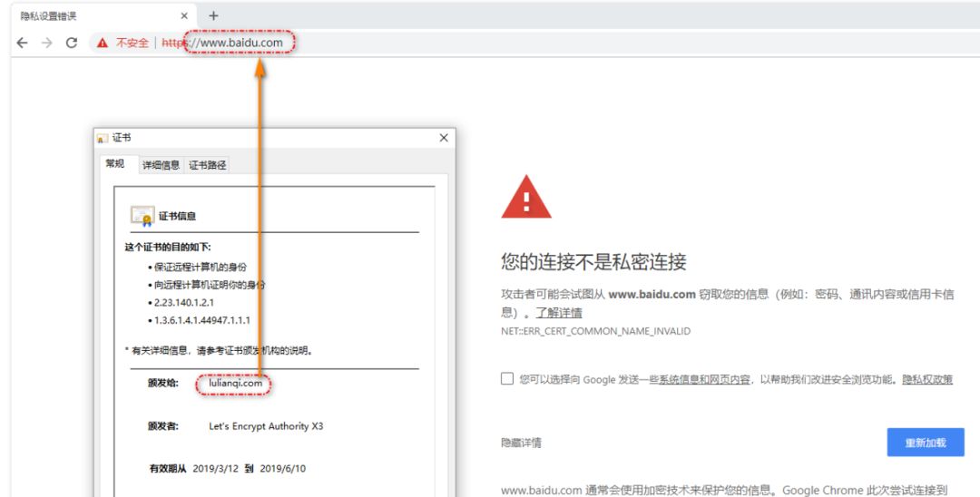Select the 隐私设置错误 browser tab
The height and width of the screenshot is (497, 980).
[103, 15]
